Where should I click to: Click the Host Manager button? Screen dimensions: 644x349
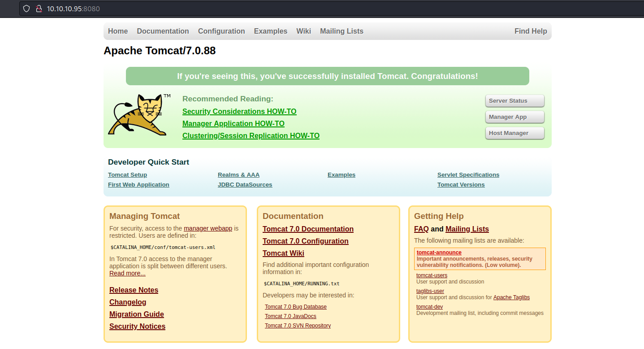(514, 133)
